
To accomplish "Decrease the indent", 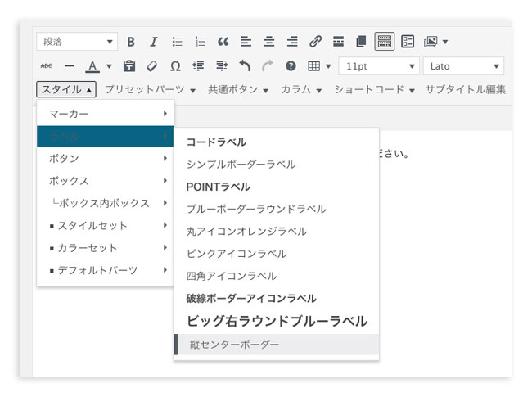I will 199,65.
